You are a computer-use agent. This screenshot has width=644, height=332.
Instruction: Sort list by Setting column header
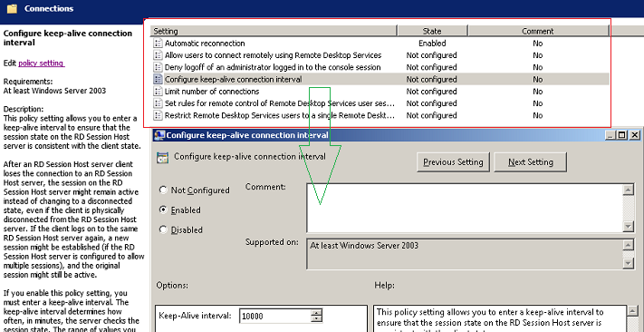tap(274, 31)
